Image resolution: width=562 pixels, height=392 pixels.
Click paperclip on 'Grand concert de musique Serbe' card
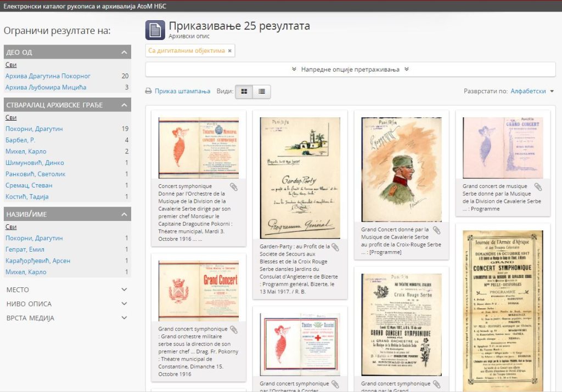point(538,187)
